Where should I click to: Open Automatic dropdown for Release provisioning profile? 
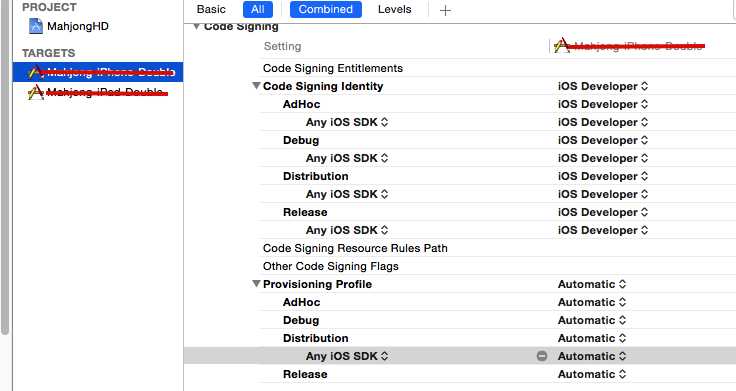[592, 374]
